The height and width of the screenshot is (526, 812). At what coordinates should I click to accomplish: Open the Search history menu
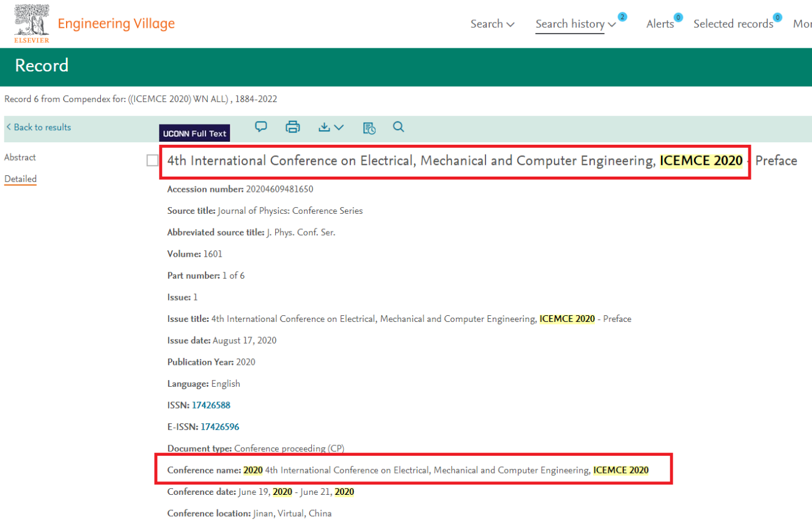570,24
